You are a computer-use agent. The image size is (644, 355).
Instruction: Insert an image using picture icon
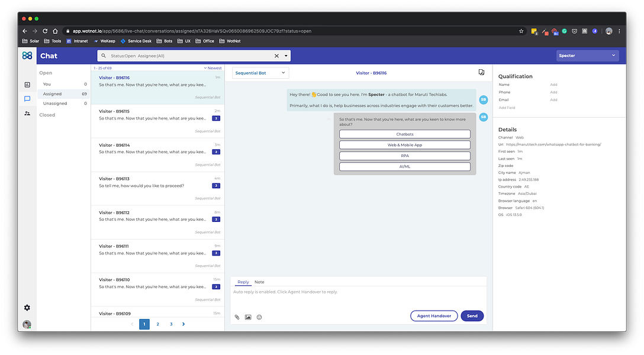click(248, 317)
